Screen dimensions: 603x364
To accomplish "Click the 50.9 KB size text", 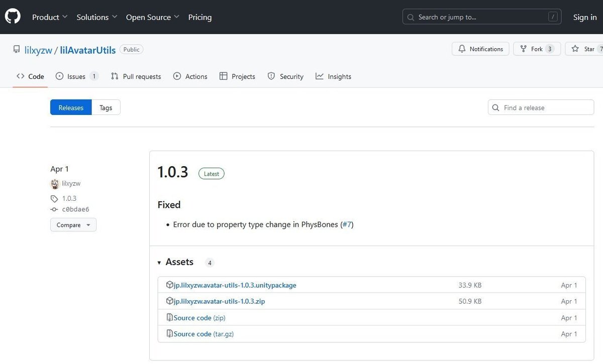I will [x=470, y=301].
